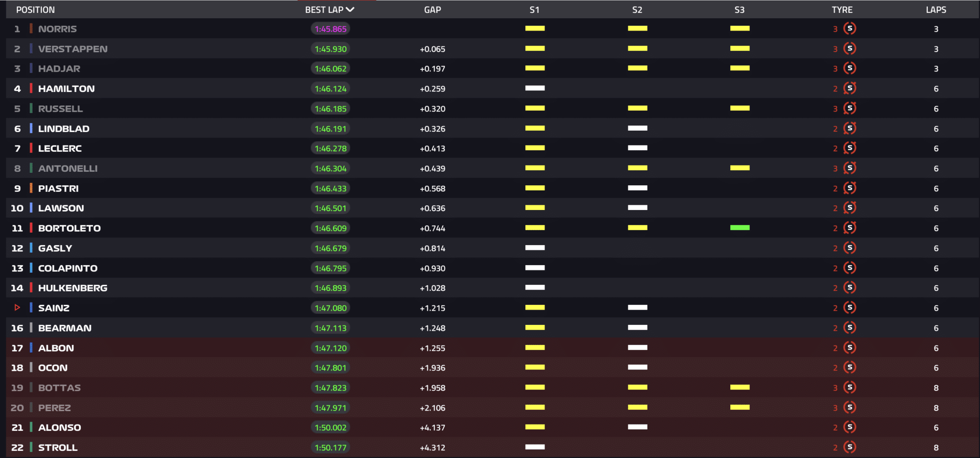Image resolution: width=980 pixels, height=458 pixels.
Task: Click Hadjar's soft tyre icon
Action: [x=850, y=68]
